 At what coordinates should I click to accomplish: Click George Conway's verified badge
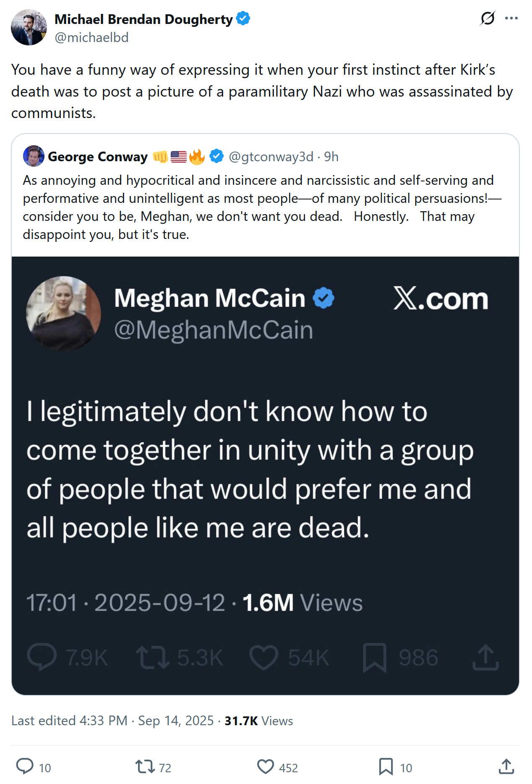coord(216,156)
